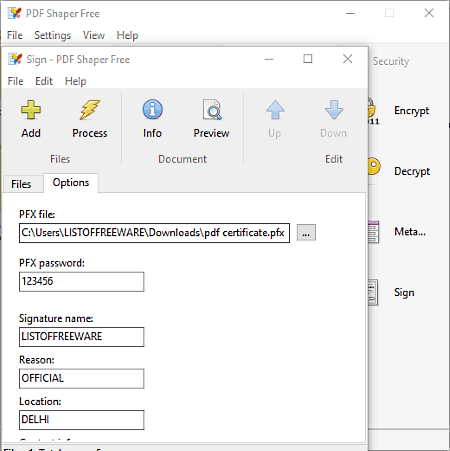Click the Location field containing DELHI
450x451 pixels.
click(x=82, y=420)
